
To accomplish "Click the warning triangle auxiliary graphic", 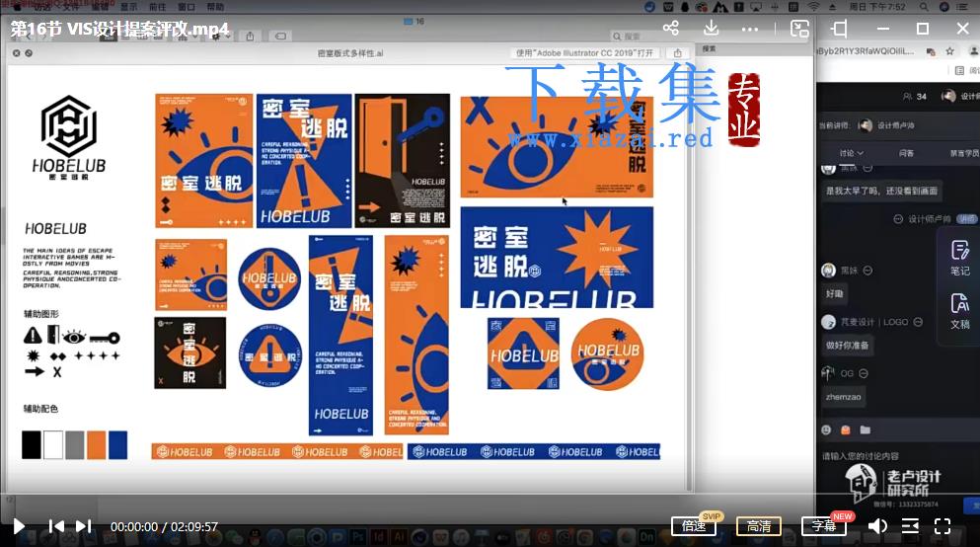I will (x=33, y=336).
